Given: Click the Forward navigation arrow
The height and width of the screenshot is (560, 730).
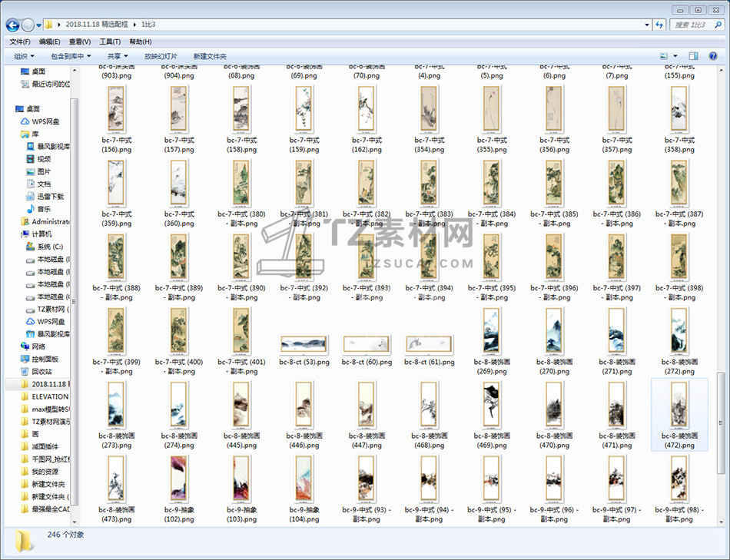Looking at the screenshot, I should 29,25.
